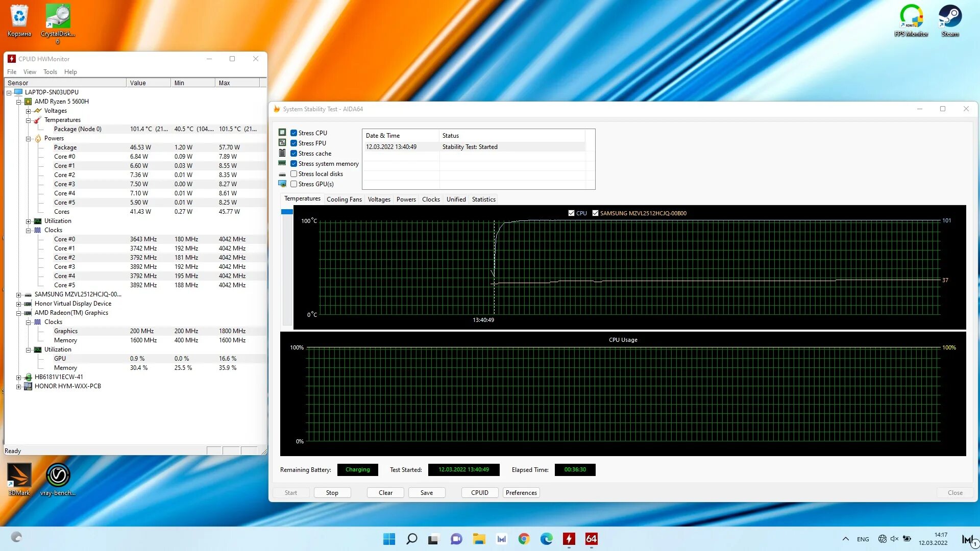The image size is (980, 551).
Task: Collapse LAPTOP-SN03UDPU tree node
Action: coord(9,92)
